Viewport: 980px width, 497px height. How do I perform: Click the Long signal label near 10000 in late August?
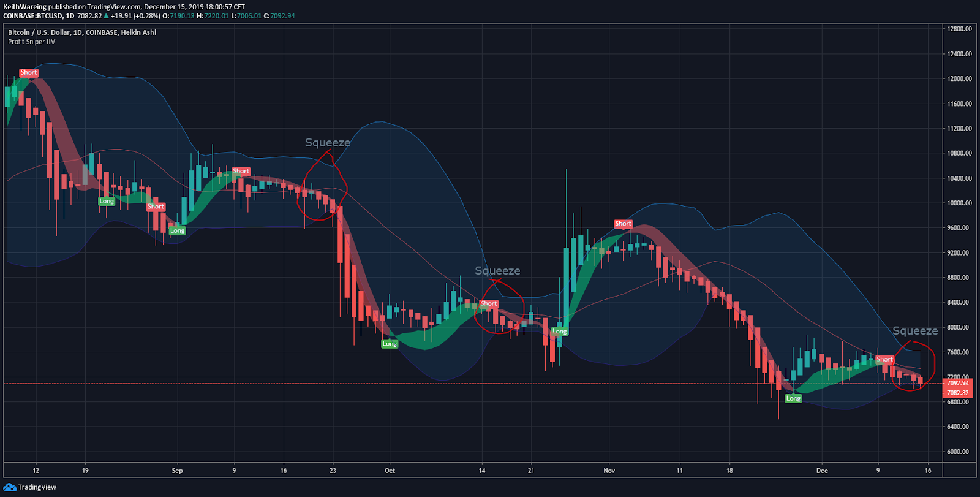tap(107, 201)
